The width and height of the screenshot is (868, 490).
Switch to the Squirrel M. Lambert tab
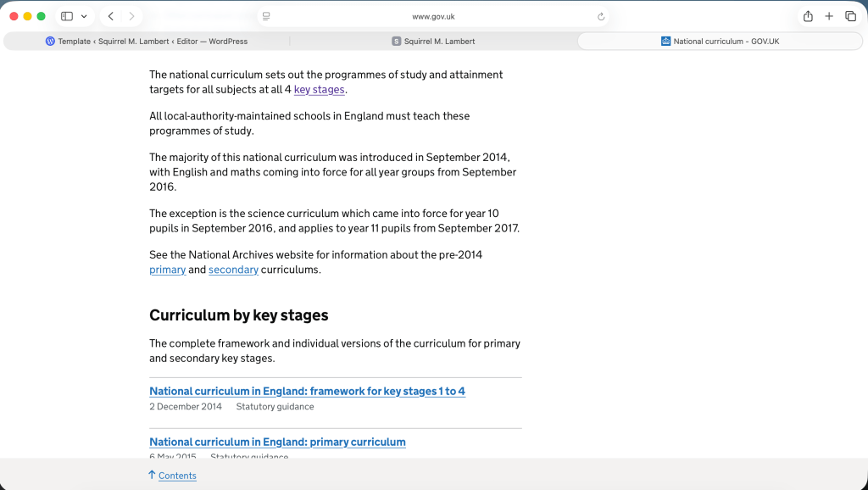[x=433, y=41]
